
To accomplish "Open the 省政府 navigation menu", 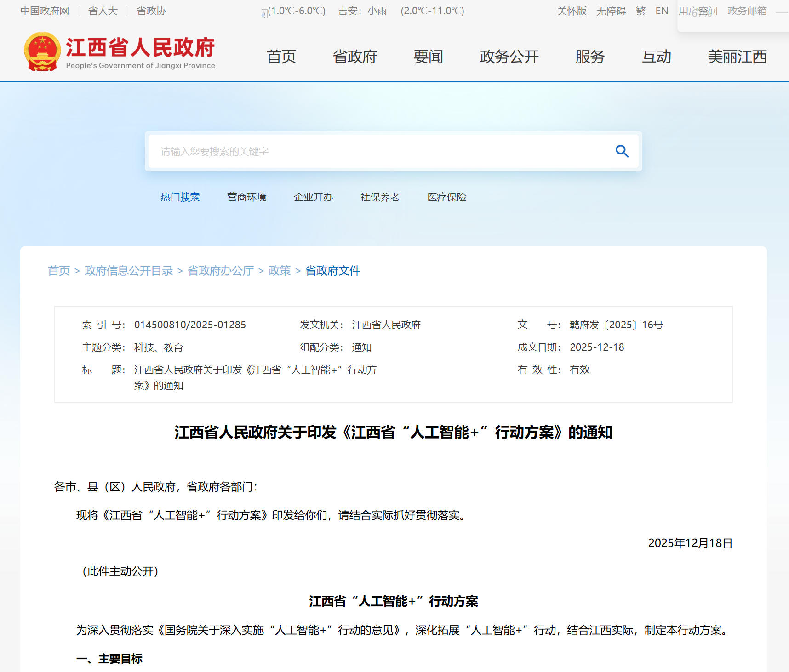I will point(354,57).
